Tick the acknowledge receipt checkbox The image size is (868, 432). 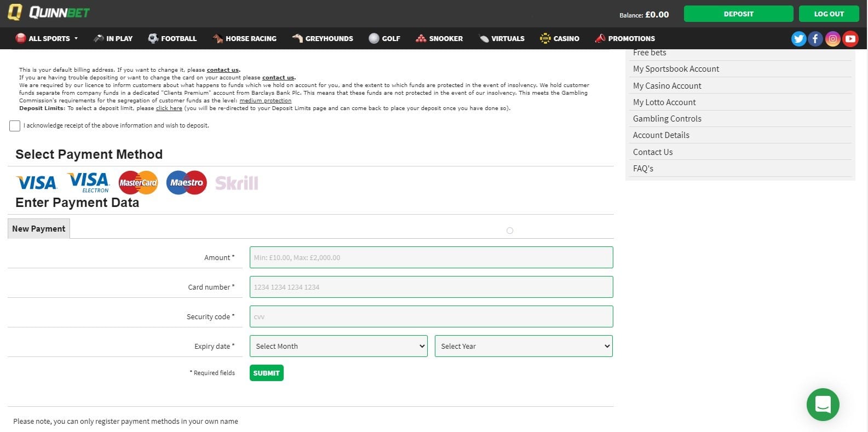[15, 126]
